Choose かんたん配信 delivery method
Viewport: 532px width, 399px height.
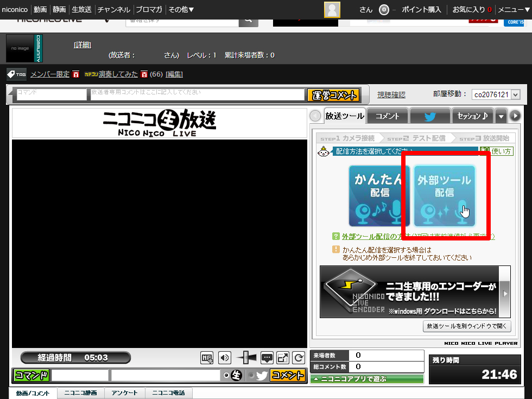pyautogui.click(x=375, y=196)
